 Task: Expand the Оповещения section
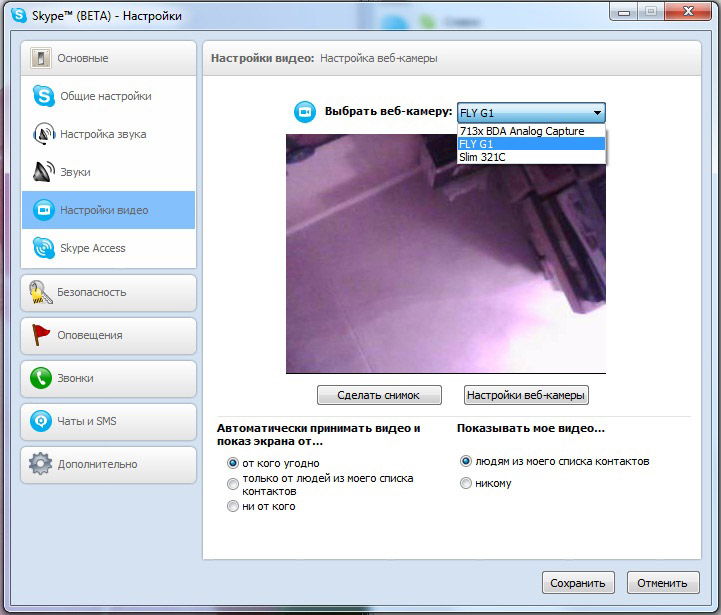tap(109, 335)
